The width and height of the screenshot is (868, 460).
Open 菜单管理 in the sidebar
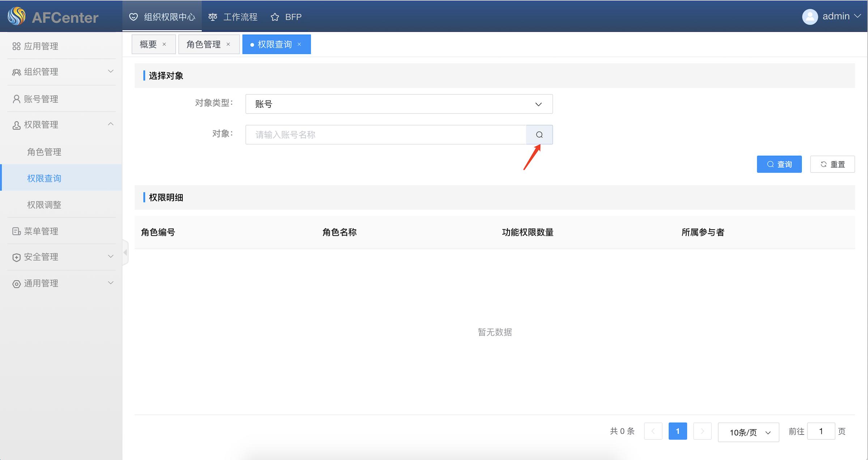pyautogui.click(x=41, y=231)
